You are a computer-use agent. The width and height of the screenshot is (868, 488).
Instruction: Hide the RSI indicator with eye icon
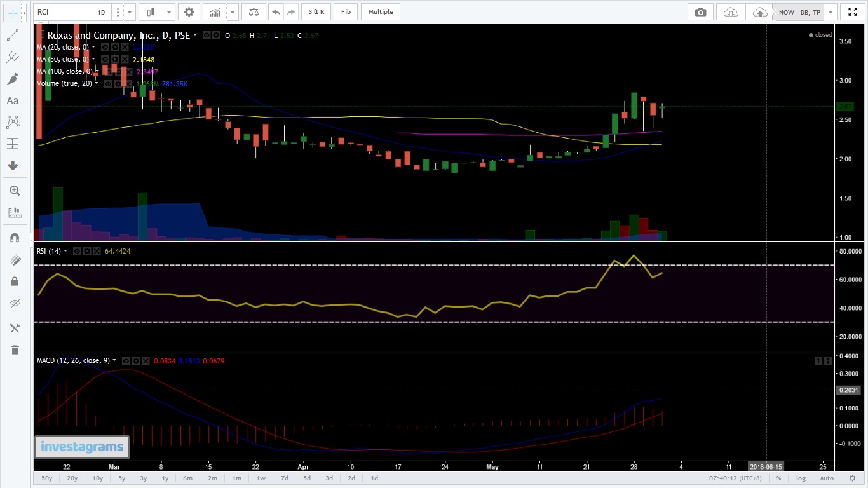[x=77, y=251]
